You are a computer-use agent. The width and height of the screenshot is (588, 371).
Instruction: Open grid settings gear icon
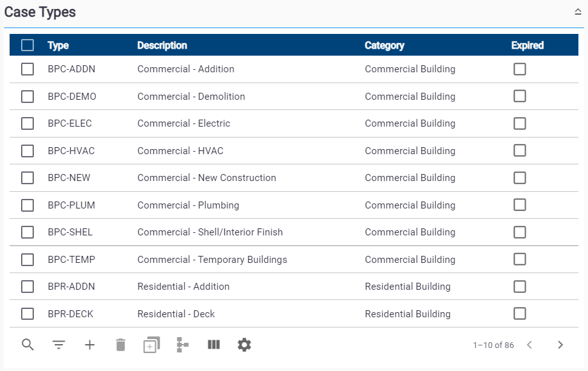click(x=244, y=345)
